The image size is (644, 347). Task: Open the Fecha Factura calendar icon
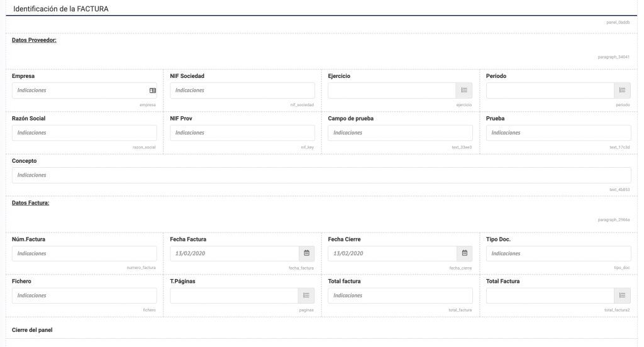pos(306,253)
